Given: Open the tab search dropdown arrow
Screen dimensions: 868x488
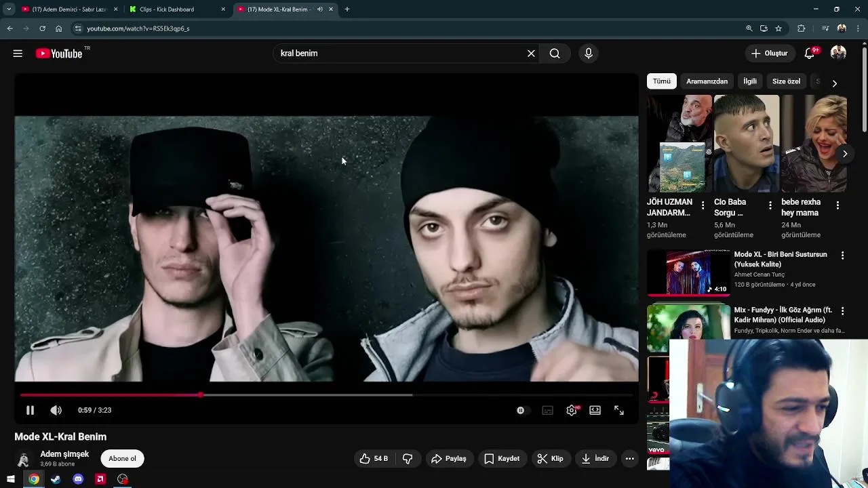Looking at the screenshot, I should [9, 9].
